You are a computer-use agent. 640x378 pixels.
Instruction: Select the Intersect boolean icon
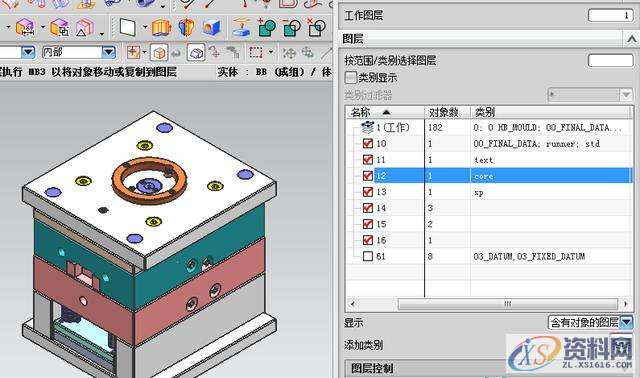(x=316, y=28)
